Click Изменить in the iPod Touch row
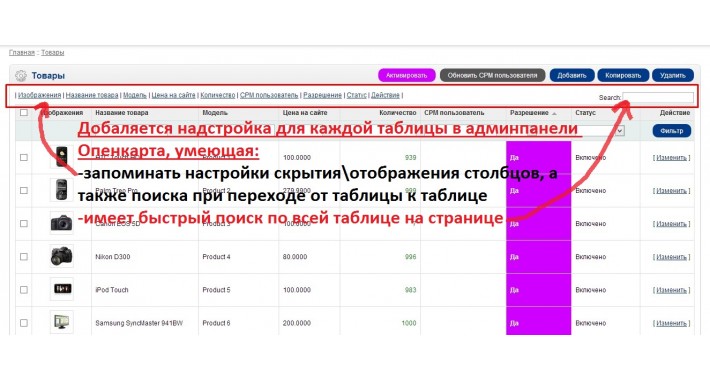710x380 pixels. click(672, 290)
